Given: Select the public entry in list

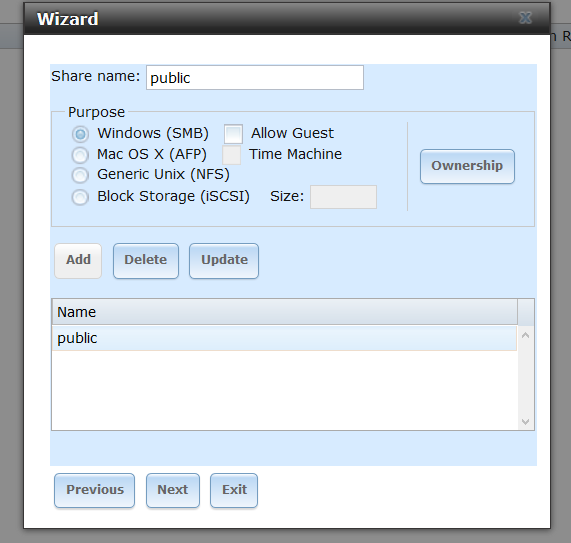Looking at the screenshot, I should (x=284, y=338).
